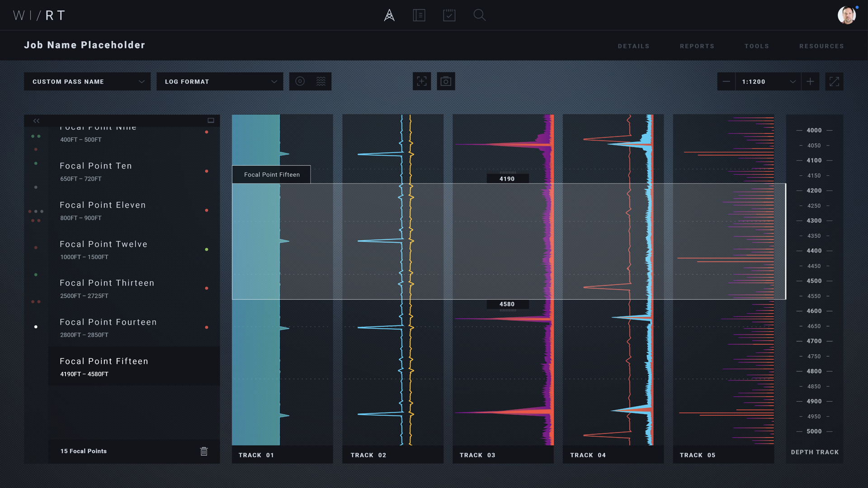
Task: Select the Track 02 label
Action: coord(368,455)
